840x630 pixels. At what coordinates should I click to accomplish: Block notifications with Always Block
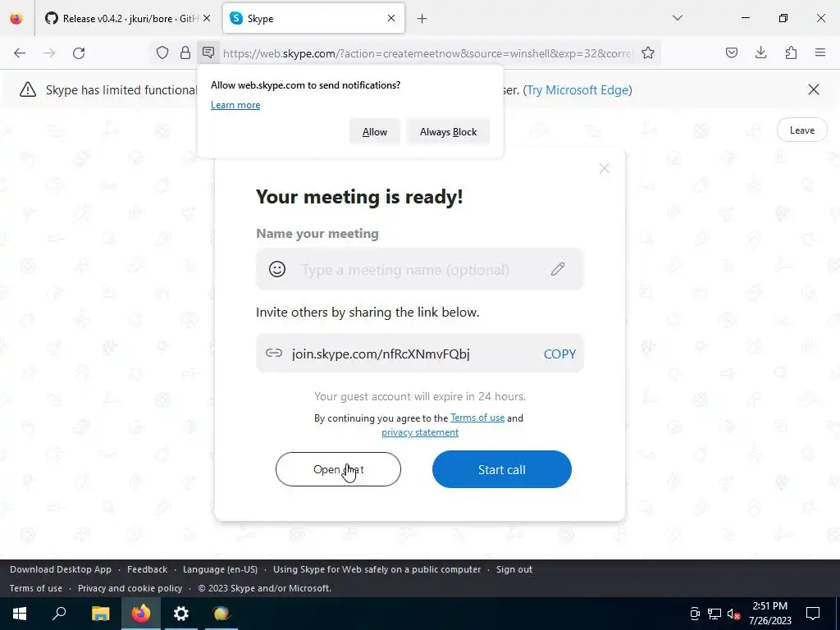[x=449, y=132]
